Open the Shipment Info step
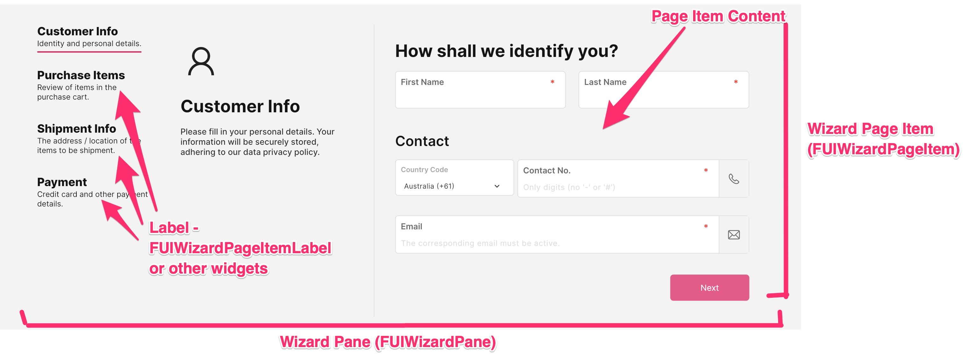This screenshot has height=355, width=980. click(x=76, y=129)
